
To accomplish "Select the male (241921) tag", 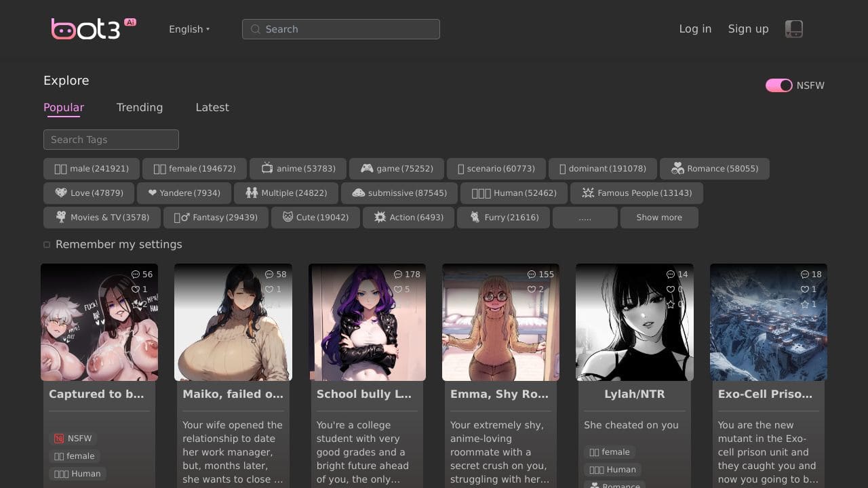I will tap(92, 169).
